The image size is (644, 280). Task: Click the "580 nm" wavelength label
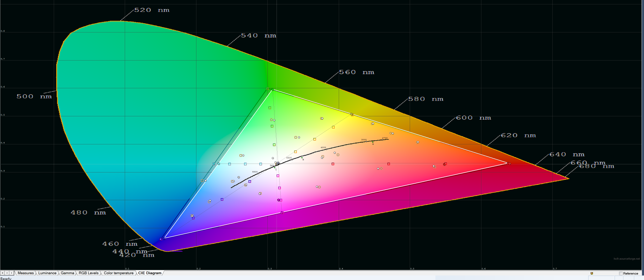426,99
